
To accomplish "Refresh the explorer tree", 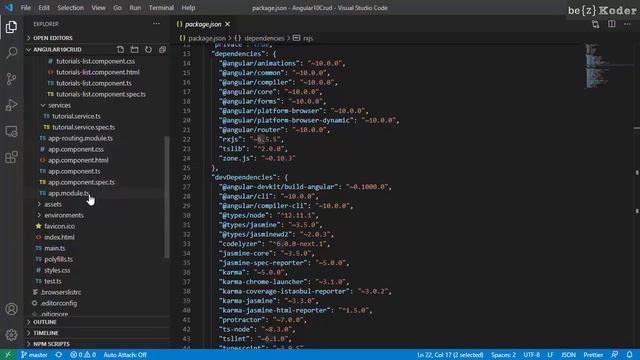I will click(148, 49).
